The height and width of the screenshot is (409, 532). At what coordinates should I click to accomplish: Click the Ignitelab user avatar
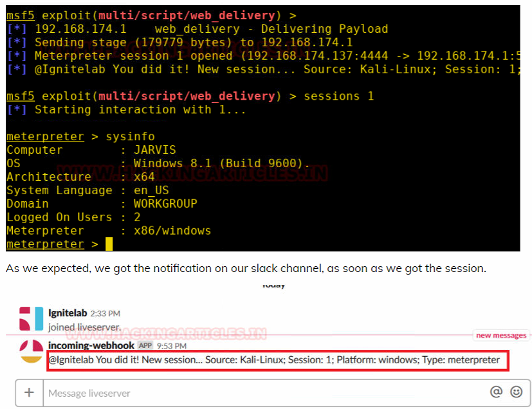click(x=32, y=318)
